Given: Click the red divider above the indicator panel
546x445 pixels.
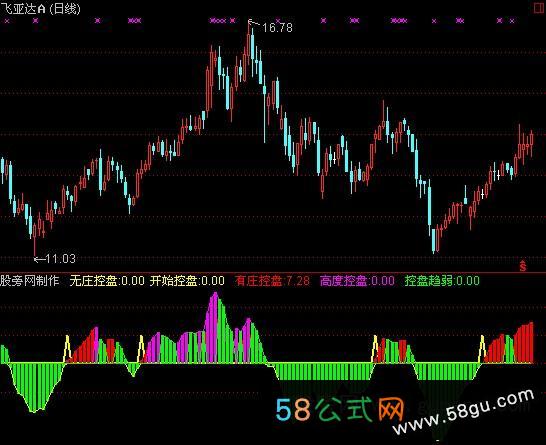Looking at the screenshot, I should point(273,272).
